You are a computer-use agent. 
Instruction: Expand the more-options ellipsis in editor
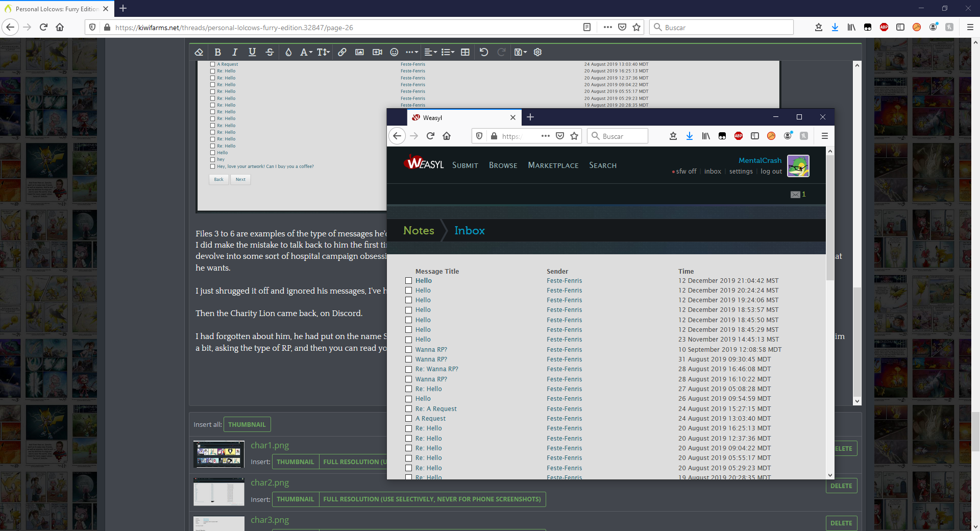(x=412, y=52)
